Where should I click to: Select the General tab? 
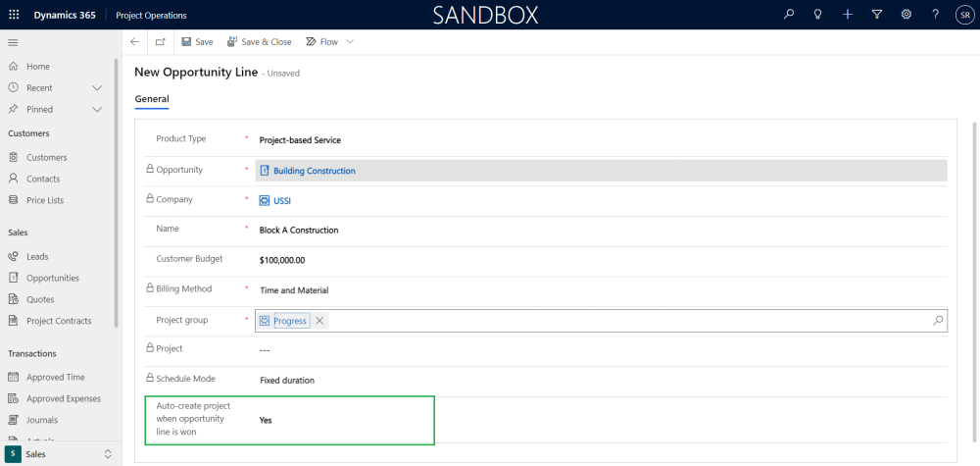[x=152, y=99]
